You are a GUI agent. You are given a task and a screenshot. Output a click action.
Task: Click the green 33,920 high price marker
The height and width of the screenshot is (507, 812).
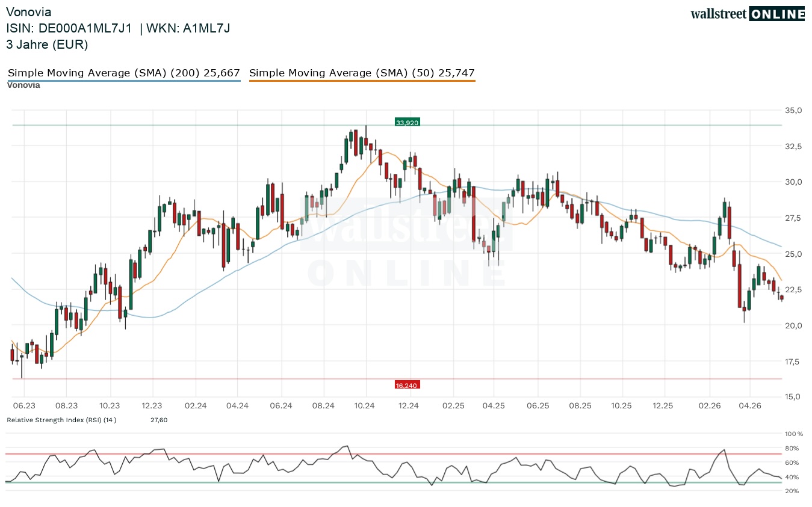407,122
